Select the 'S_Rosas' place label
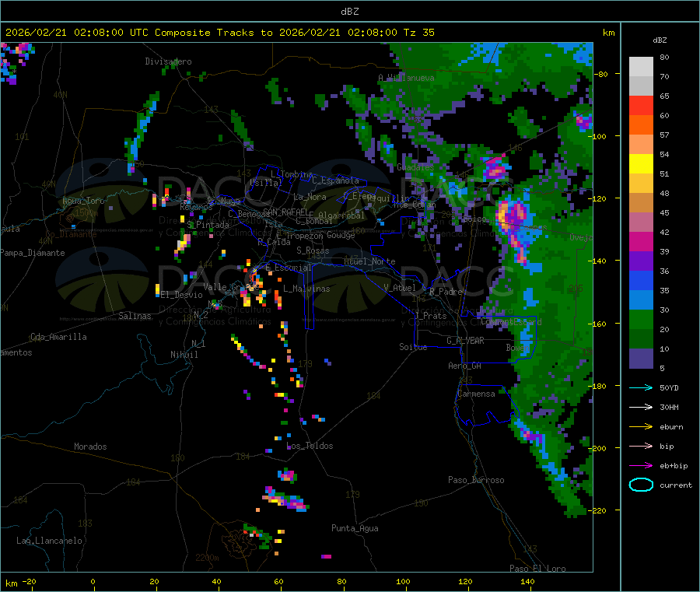 click(313, 251)
